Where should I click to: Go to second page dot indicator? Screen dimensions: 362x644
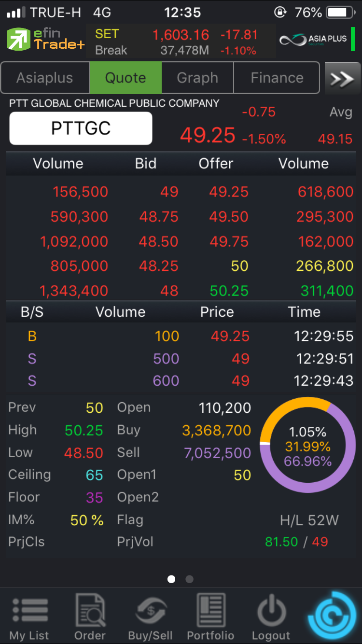click(189, 579)
